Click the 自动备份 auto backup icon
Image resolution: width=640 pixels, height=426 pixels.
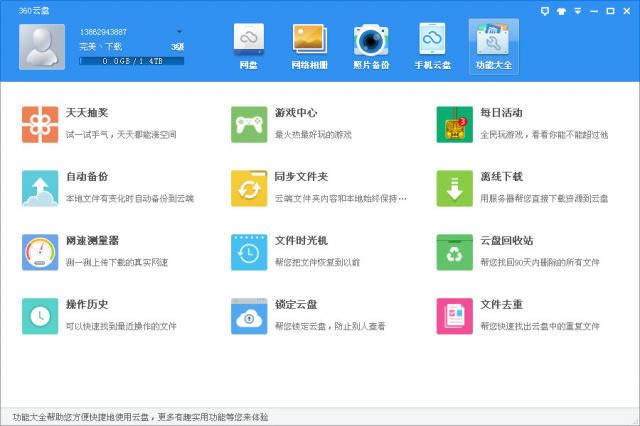click(x=41, y=188)
